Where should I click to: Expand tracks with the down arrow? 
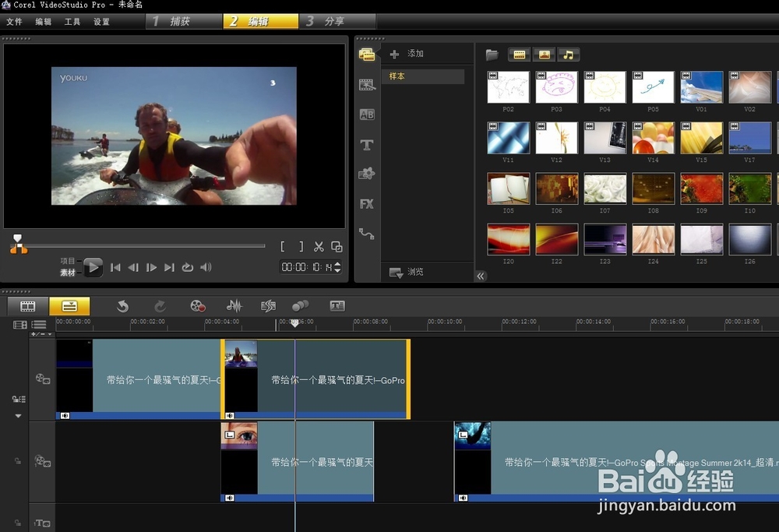coord(19,416)
